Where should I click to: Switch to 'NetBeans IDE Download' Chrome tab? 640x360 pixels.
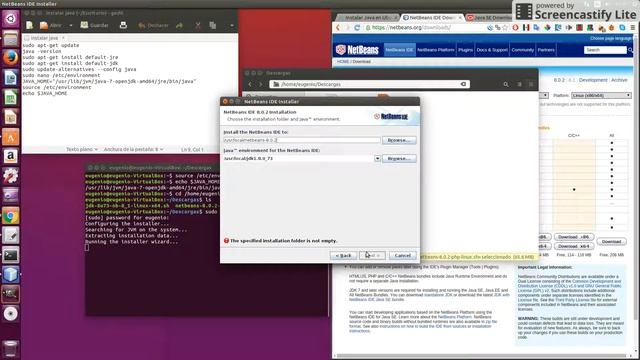432,18
